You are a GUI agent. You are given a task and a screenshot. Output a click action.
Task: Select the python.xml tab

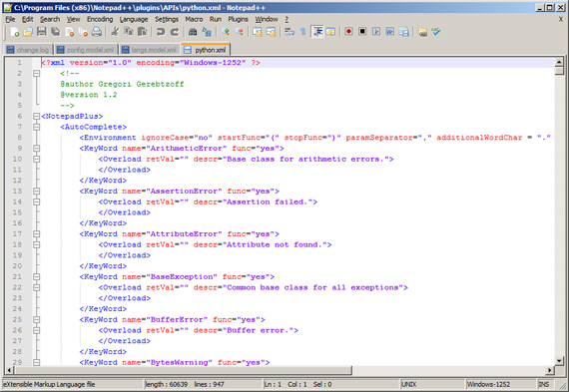tap(206, 50)
